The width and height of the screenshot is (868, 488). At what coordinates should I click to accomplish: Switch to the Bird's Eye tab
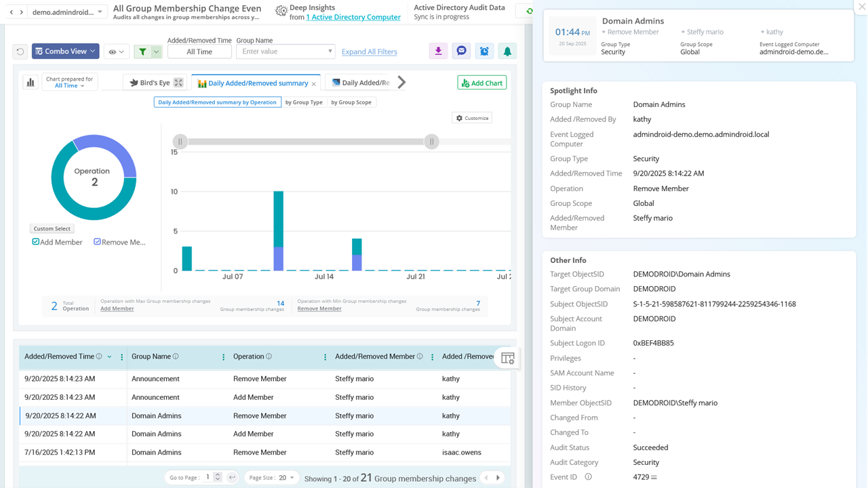(x=156, y=82)
